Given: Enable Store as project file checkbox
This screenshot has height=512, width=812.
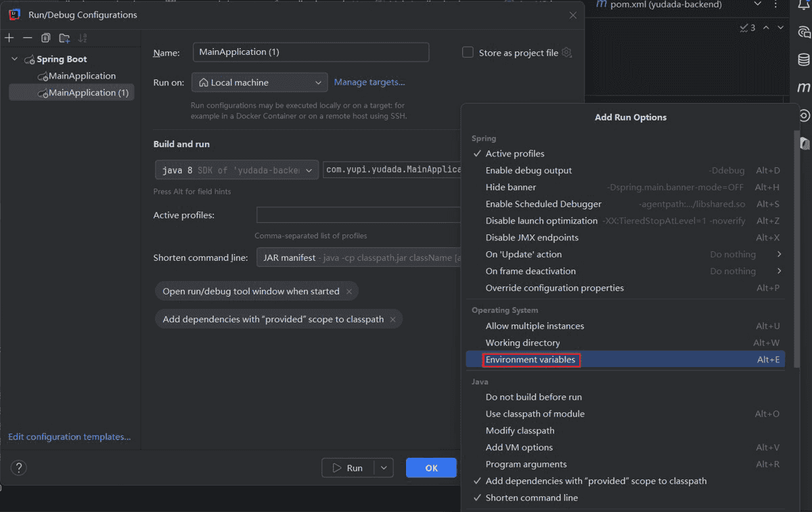Looking at the screenshot, I should (468, 53).
